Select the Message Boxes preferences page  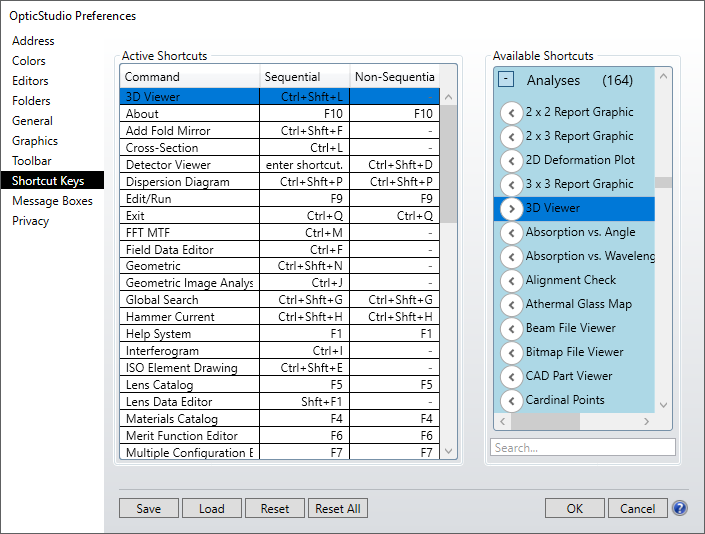pos(52,201)
